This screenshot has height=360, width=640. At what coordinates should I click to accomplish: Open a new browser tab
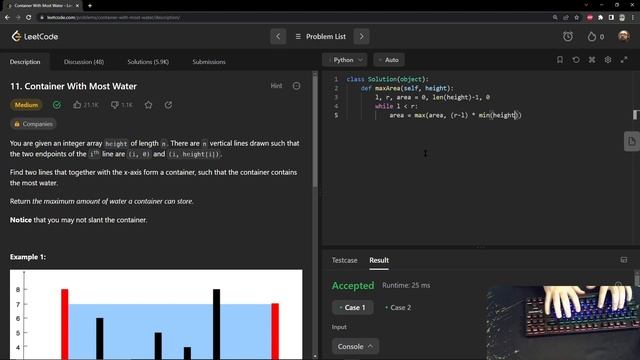click(x=90, y=6)
